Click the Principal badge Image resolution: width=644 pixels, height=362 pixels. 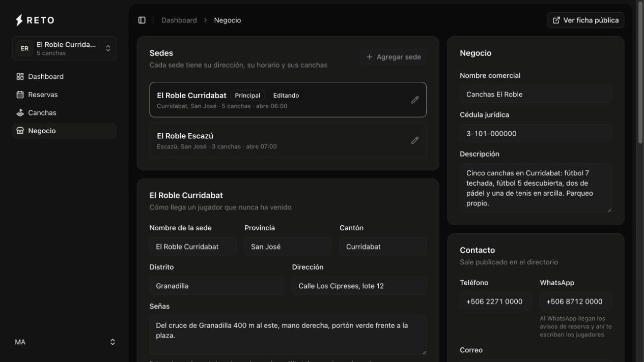(x=247, y=96)
